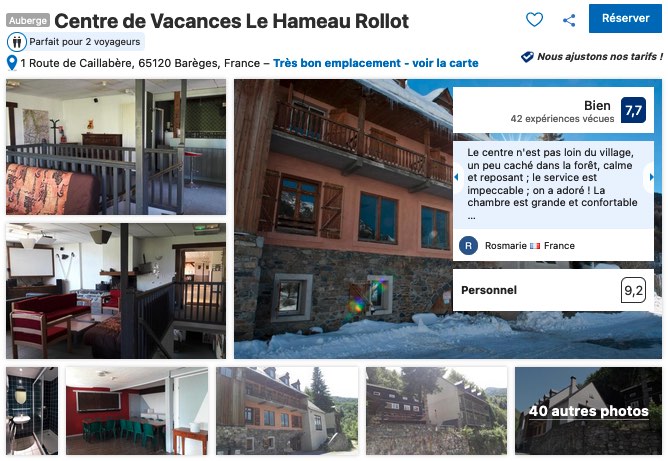Click the map pin location icon
The image size is (668, 461).
[12, 63]
